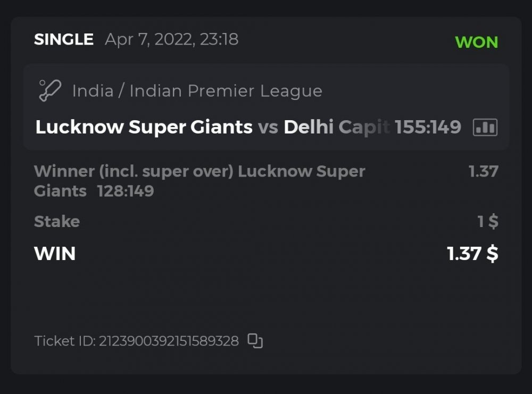This screenshot has height=394, width=532.
Task: Open India / Indian Premier League link
Action: pyautogui.click(x=197, y=91)
